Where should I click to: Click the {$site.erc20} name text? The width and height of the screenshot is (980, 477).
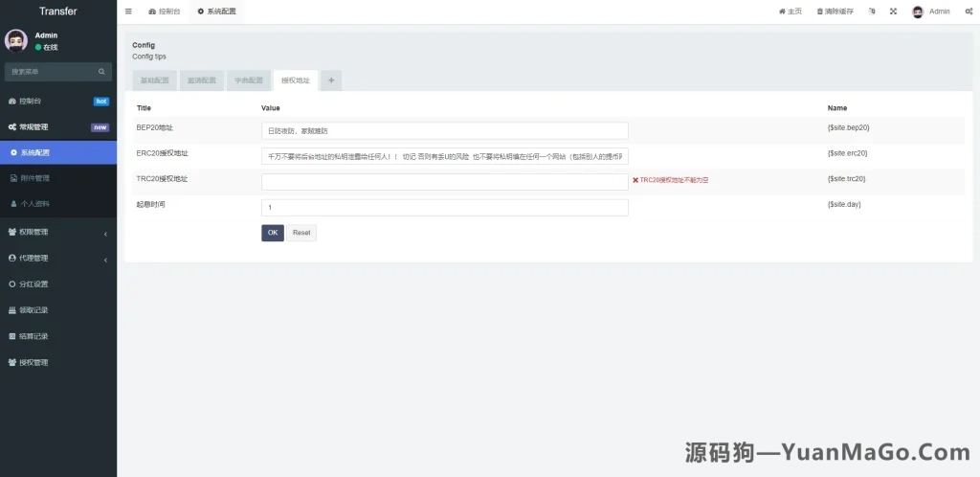tap(848, 153)
